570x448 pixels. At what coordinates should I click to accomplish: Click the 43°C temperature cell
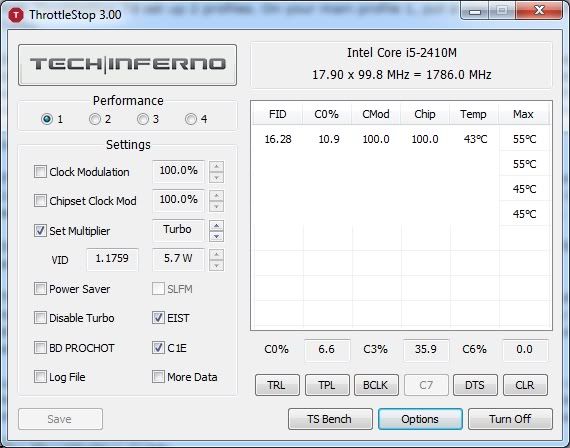475,139
